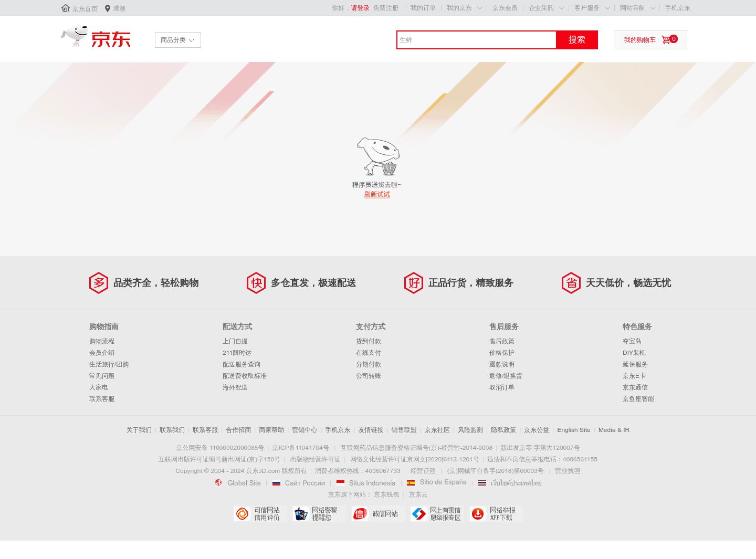
Task: Click the 请登录 login link
Action: tap(360, 8)
